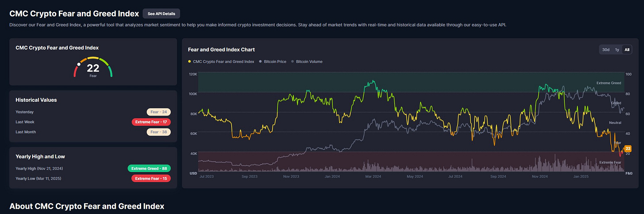Image resolution: width=644 pixels, height=214 pixels.
Task: Click the Jan 2024 axis label
Action: pos(332,176)
